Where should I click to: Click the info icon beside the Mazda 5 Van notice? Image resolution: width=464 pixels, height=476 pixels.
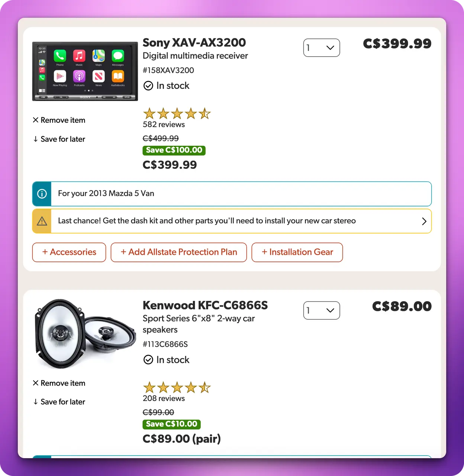pyautogui.click(x=42, y=194)
